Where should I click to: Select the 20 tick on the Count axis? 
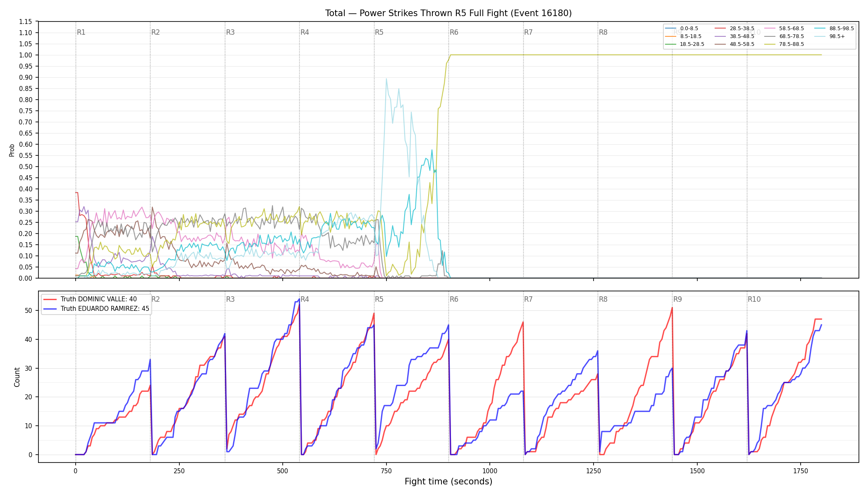click(29, 397)
